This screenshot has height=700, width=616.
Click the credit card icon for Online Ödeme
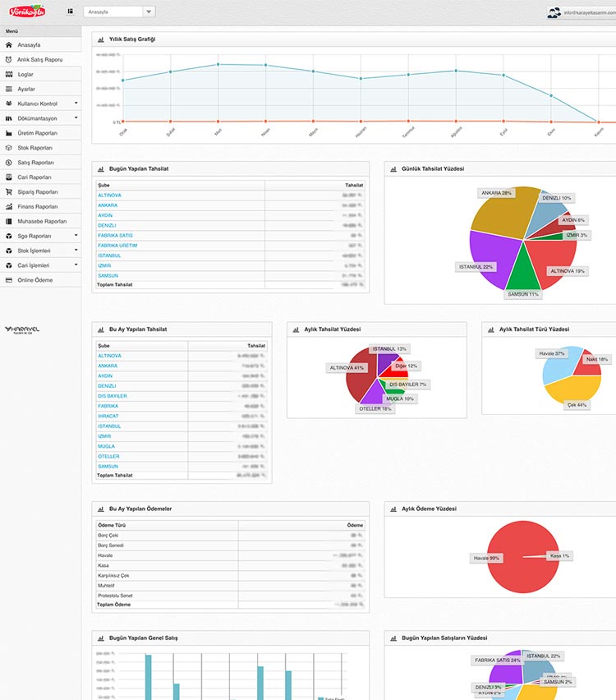9,280
